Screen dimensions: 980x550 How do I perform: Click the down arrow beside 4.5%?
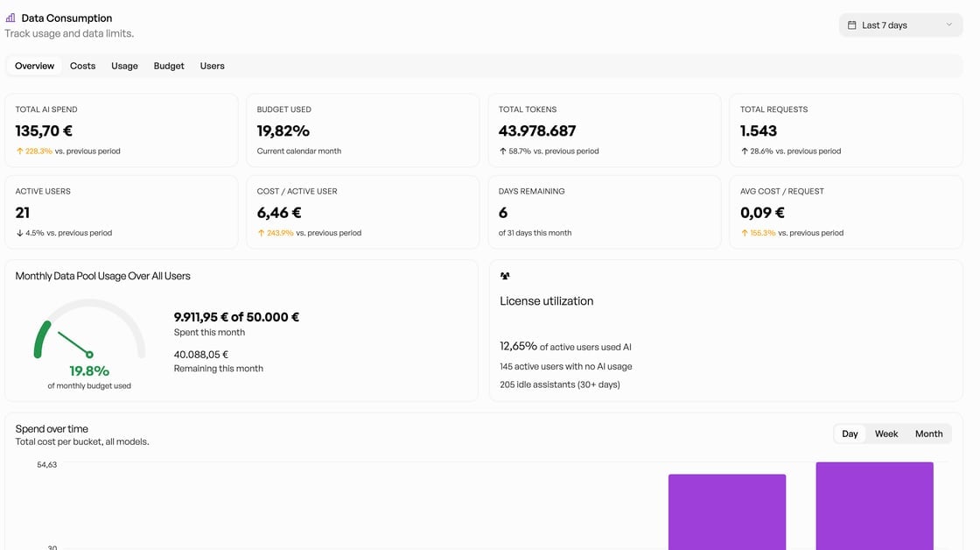click(x=19, y=233)
